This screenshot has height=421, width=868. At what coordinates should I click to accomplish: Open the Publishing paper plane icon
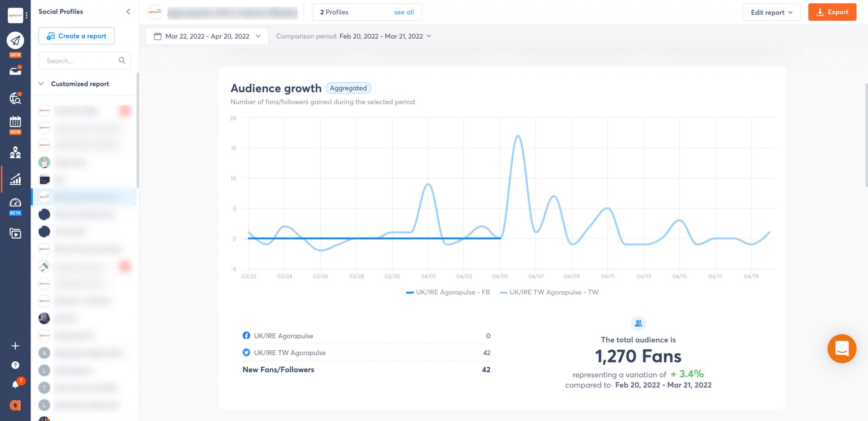click(15, 41)
